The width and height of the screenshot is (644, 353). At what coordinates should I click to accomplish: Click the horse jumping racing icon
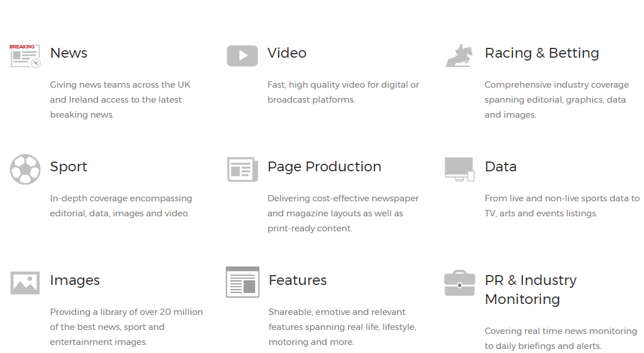pos(459,56)
